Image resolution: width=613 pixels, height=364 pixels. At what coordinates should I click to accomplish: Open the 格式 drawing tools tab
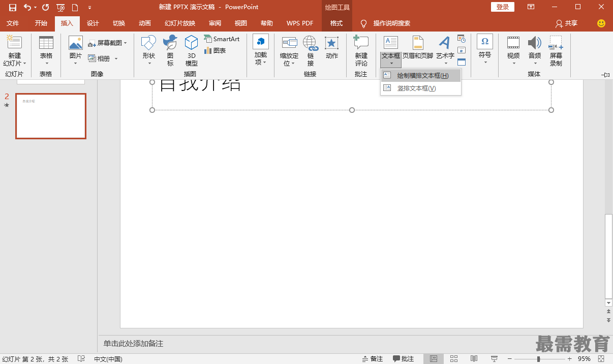coord(336,23)
